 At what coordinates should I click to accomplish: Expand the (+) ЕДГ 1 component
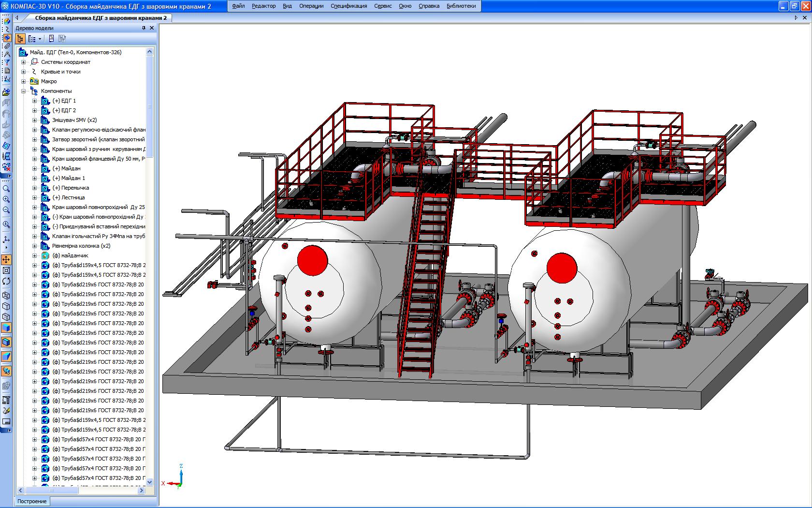(34, 101)
